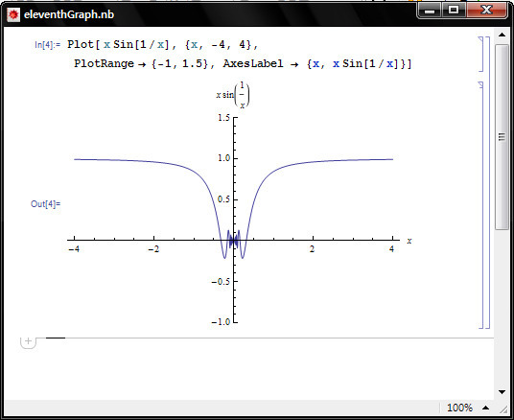Click the In[4]:= cell label
The height and width of the screenshot is (420, 514).
coord(48,45)
